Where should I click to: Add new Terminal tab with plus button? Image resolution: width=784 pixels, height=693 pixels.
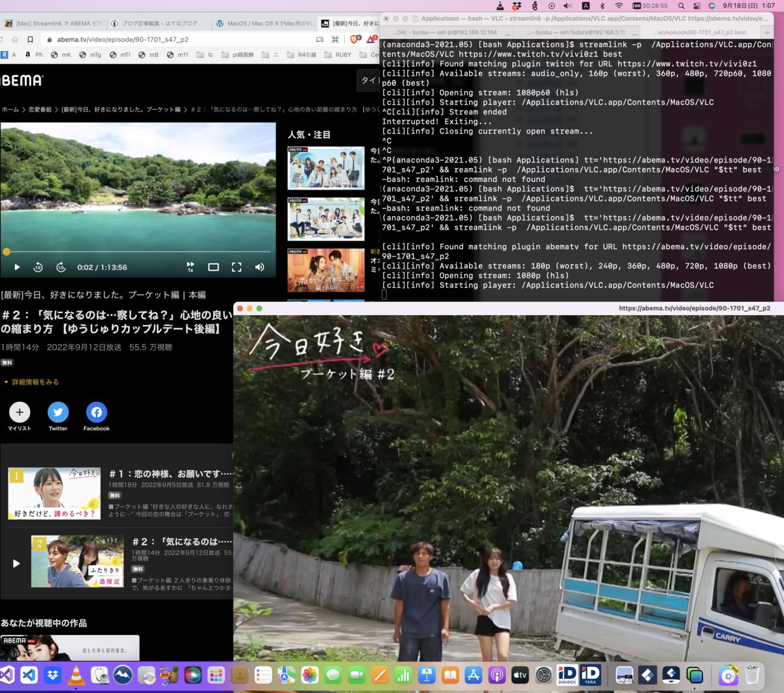pos(767,32)
